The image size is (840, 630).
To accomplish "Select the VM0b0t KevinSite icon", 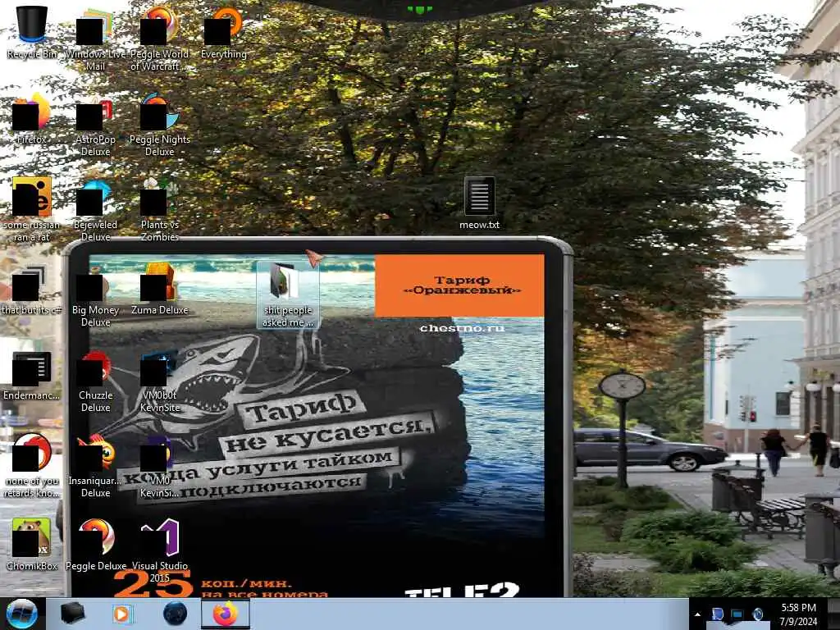I will point(159,381).
